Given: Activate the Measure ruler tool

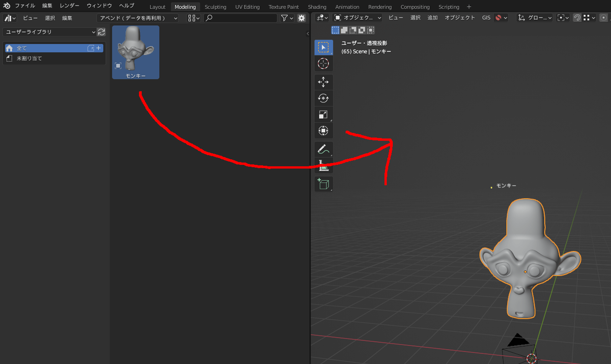Looking at the screenshot, I should tap(323, 165).
